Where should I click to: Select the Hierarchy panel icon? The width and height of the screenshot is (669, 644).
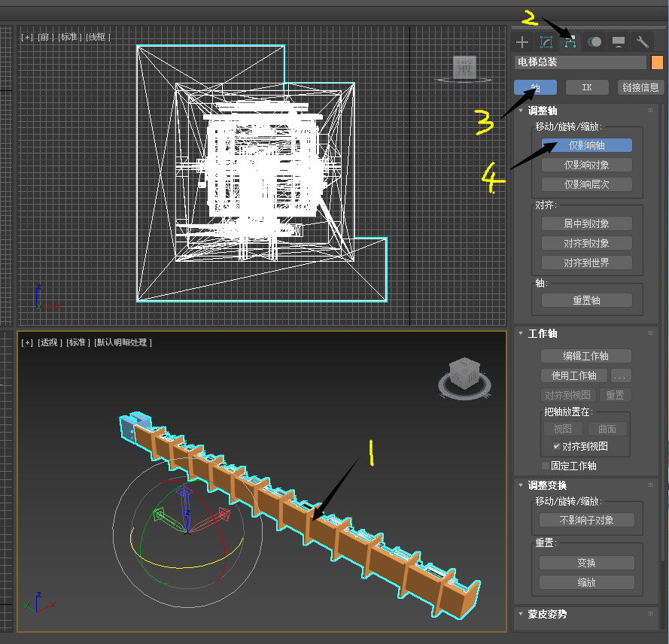tap(570, 41)
